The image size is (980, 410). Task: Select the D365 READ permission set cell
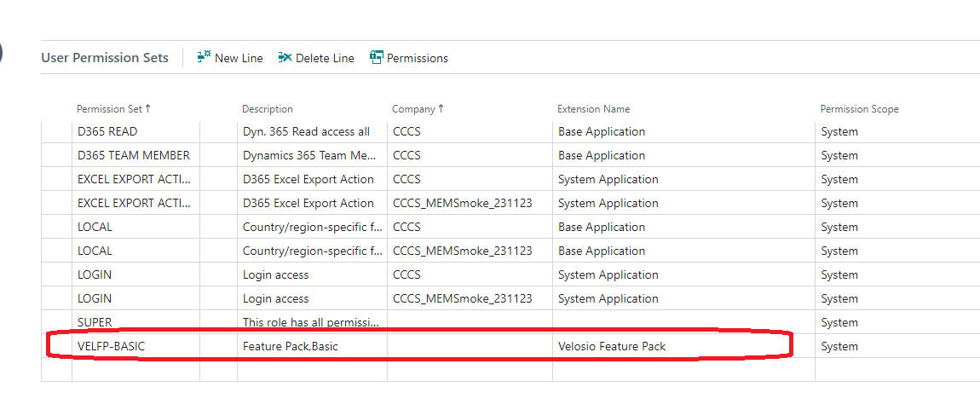[135, 132]
